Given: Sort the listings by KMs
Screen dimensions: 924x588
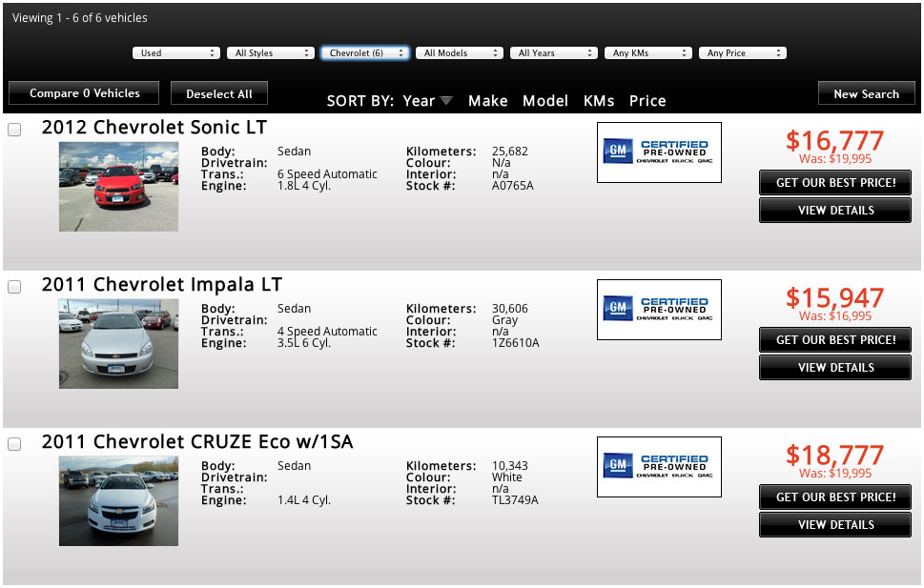Looking at the screenshot, I should coord(599,101).
